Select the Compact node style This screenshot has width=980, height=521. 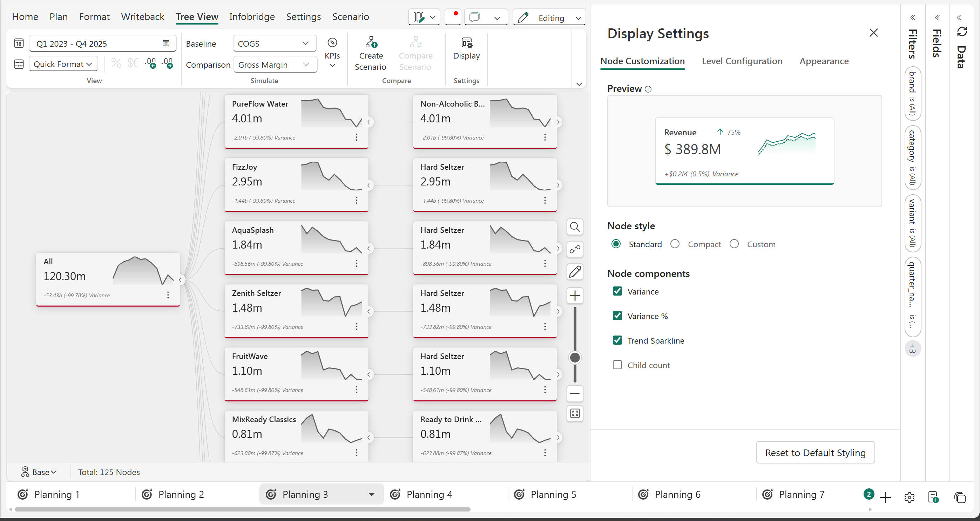[x=675, y=244]
